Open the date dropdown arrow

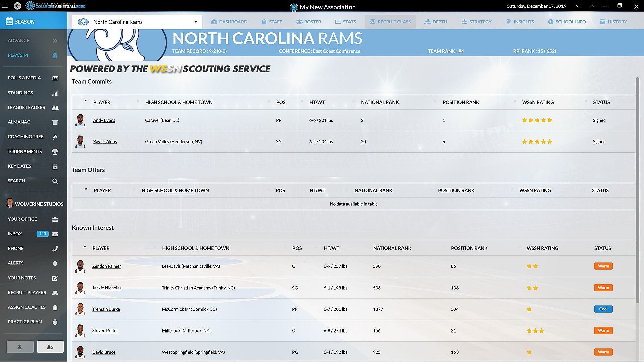click(578, 6)
